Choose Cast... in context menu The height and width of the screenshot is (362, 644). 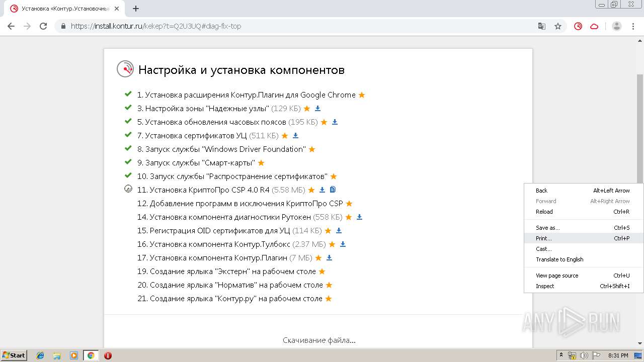coord(584,249)
